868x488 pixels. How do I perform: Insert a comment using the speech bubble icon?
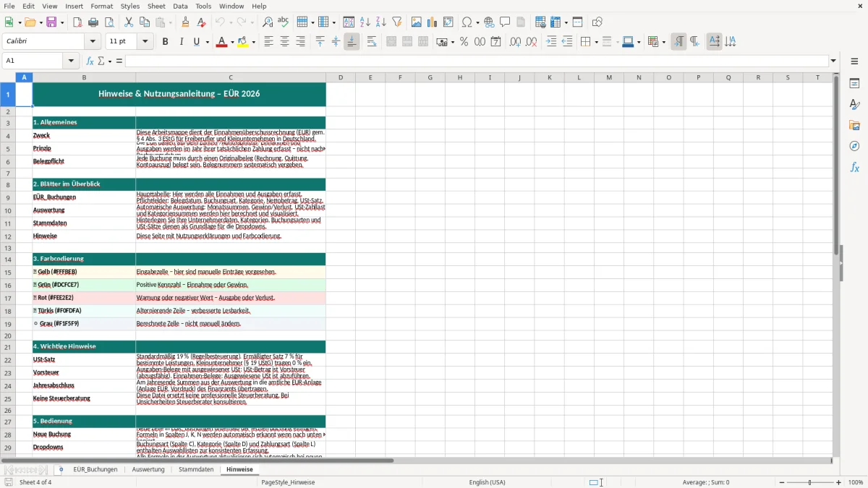(505, 22)
